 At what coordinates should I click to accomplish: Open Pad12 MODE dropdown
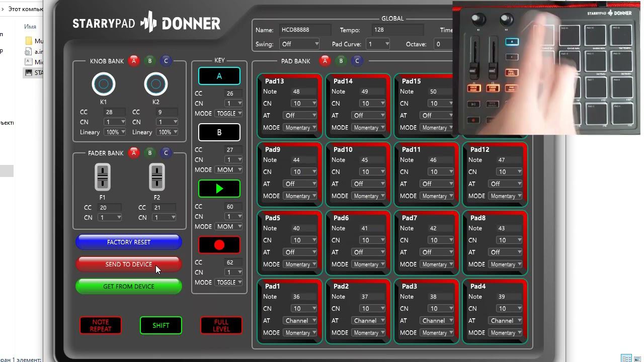point(505,196)
